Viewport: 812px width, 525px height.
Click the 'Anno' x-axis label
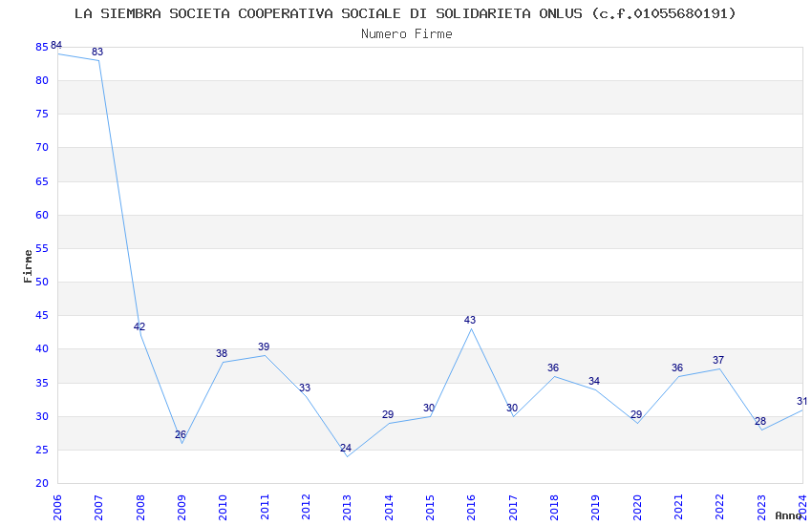pyautogui.click(x=788, y=515)
